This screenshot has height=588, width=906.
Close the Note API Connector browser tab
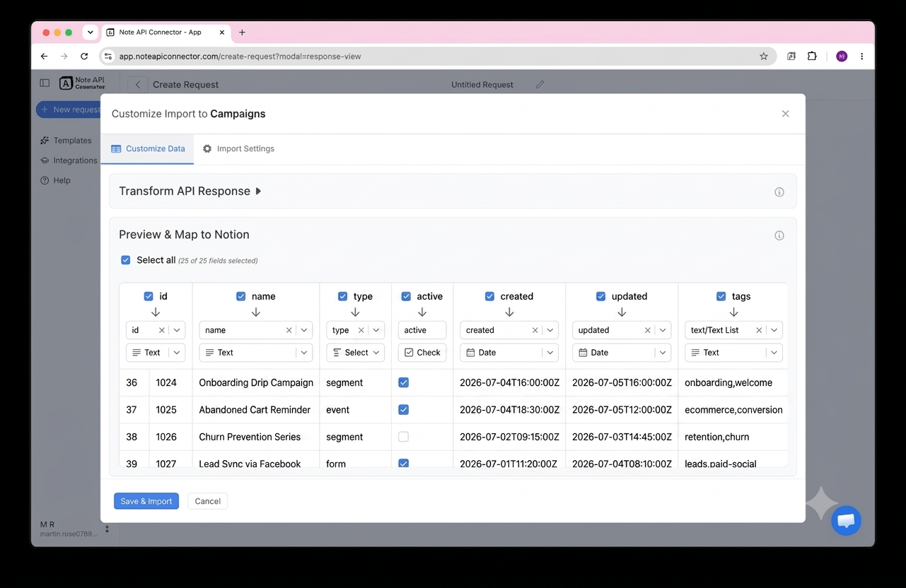(221, 32)
